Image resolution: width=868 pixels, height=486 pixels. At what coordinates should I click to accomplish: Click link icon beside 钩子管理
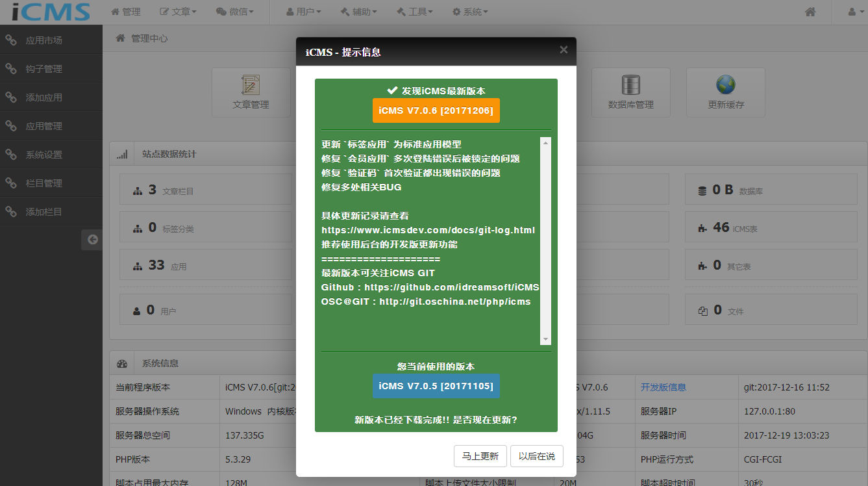[11, 69]
